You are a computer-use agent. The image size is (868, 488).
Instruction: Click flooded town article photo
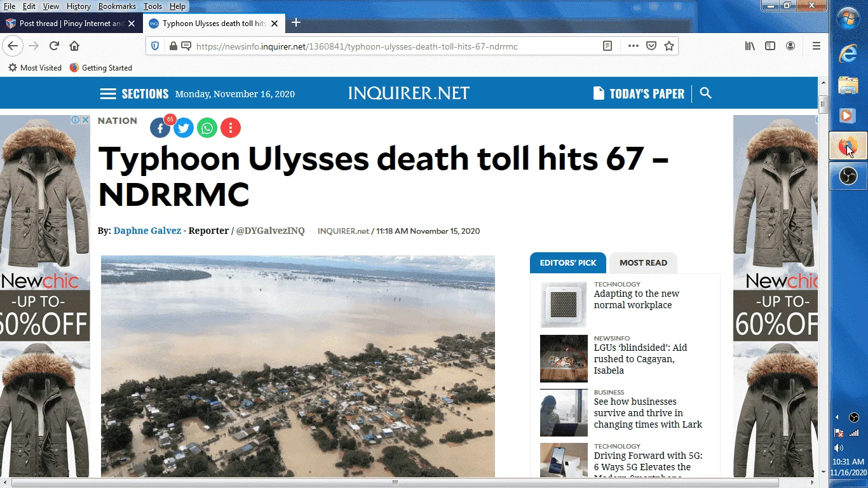297,366
